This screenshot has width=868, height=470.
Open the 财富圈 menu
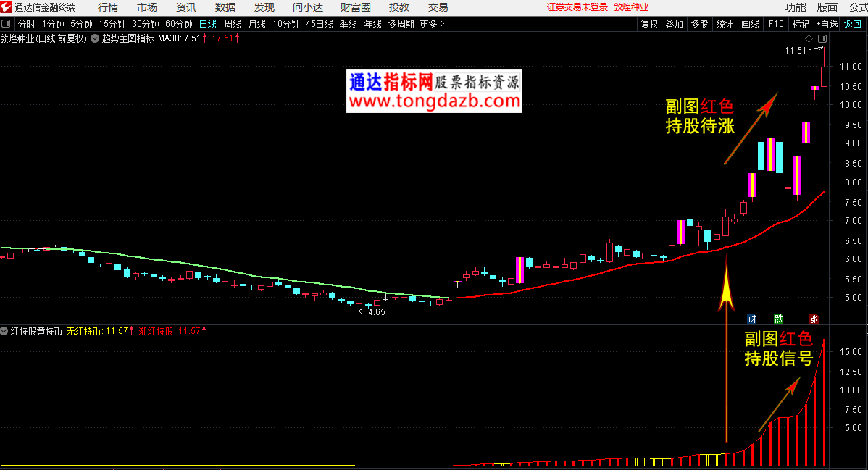coord(356,7)
